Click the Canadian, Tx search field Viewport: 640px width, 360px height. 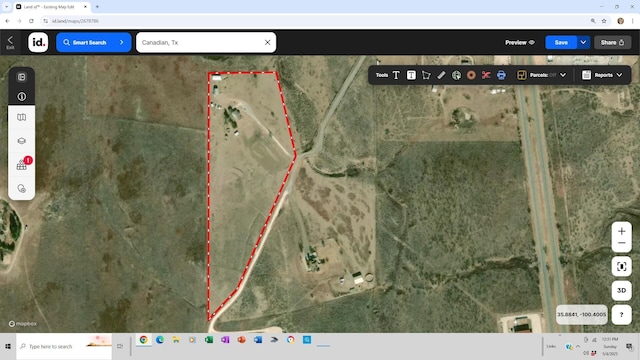201,42
